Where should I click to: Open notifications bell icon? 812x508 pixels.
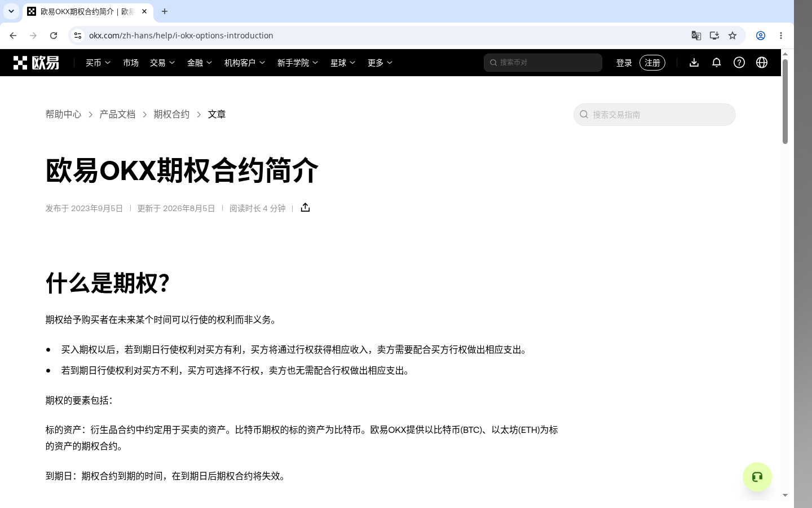[717, 63]
